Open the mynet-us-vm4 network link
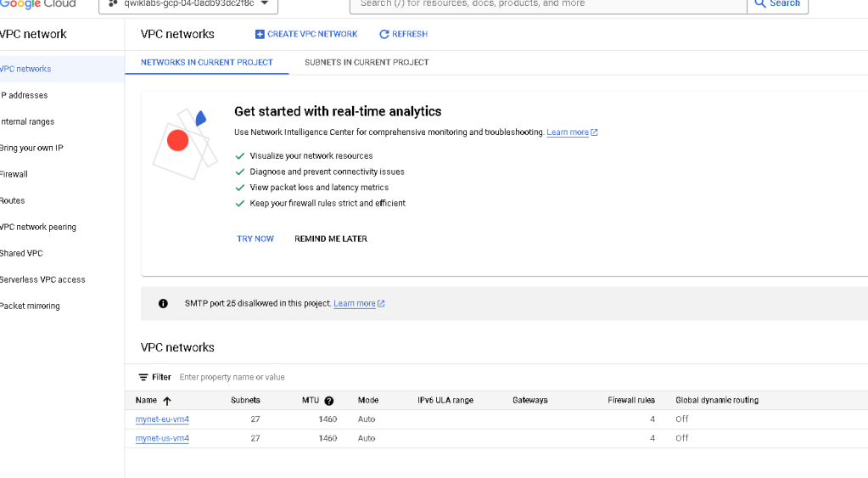The height and width of the screenshot is (478, 868). point(162,438)
